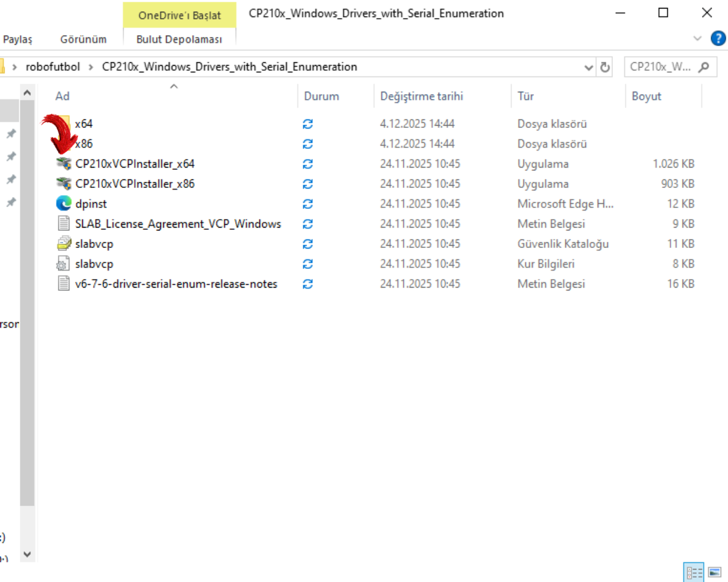Click the CP210xVCPInstaller_x86 application icon
The height and width of the screenshot is (582, 728).
64,184
